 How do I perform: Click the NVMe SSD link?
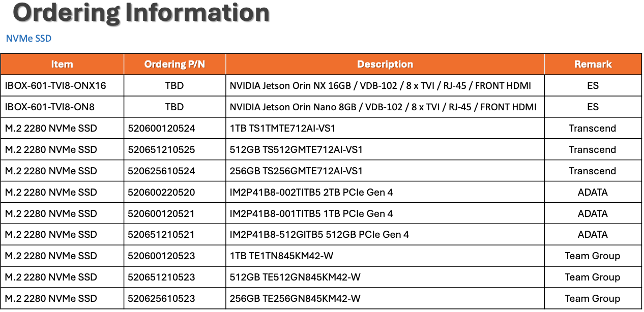pyautogui.click(x=28, y=39)
